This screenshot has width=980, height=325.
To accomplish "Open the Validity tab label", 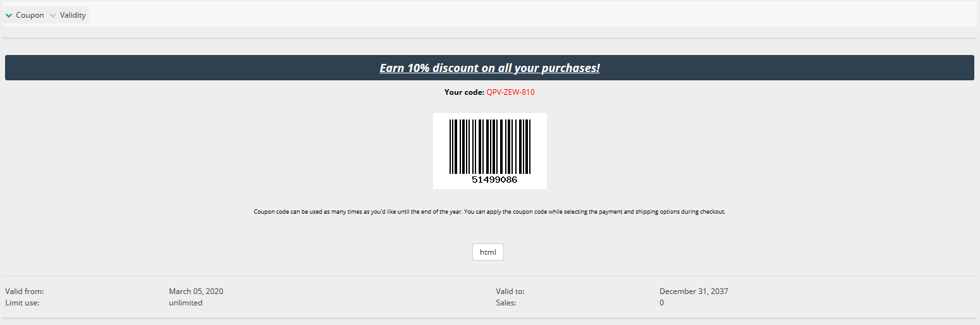I will pyautogui.click(x=73, y=15).
